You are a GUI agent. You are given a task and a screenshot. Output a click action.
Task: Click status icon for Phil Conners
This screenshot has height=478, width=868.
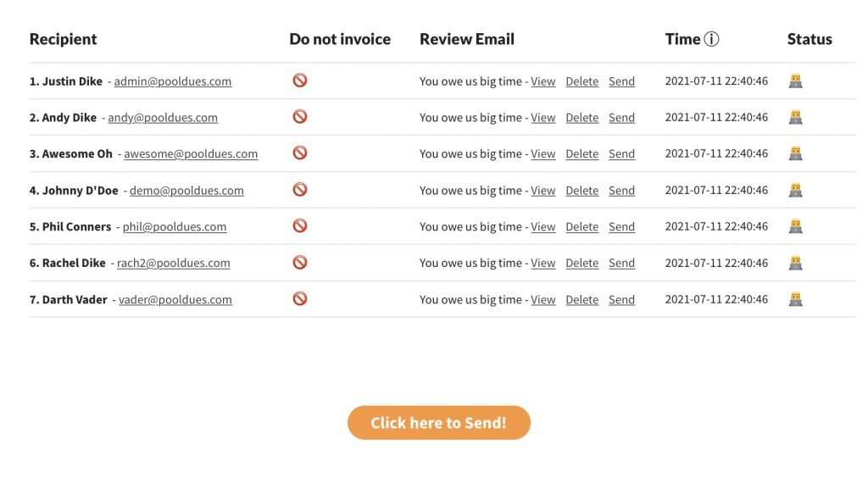tap(795, 226)
